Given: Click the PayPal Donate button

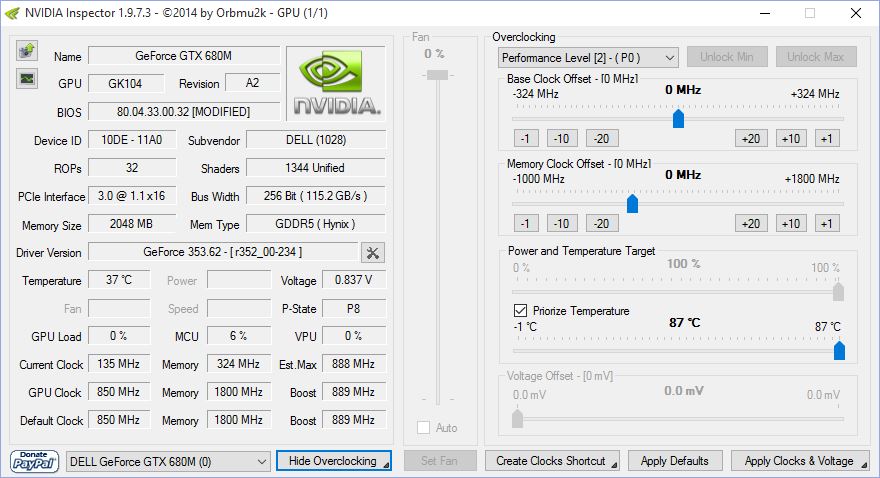Looking at the screenshot, I should tap(34, 461).
